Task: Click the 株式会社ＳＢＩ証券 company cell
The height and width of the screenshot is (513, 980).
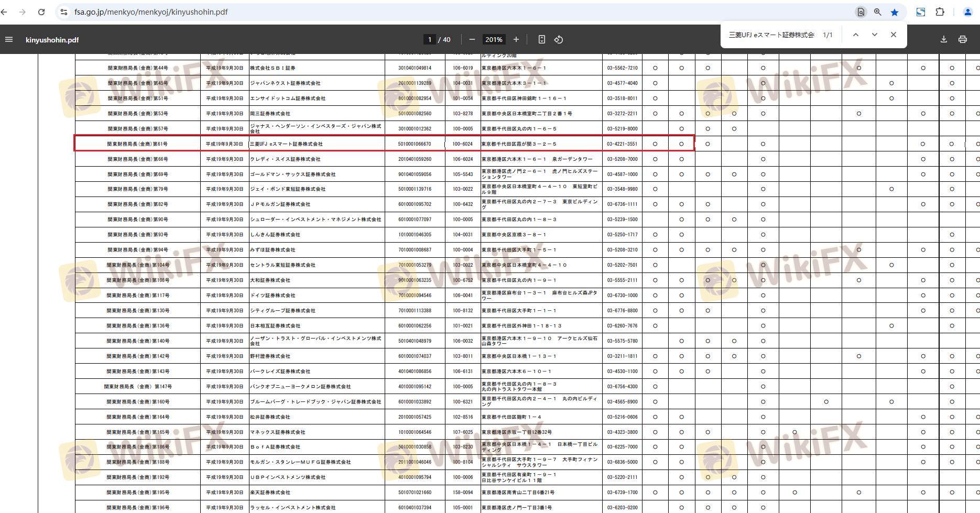Action: click(x=273, y=68)
